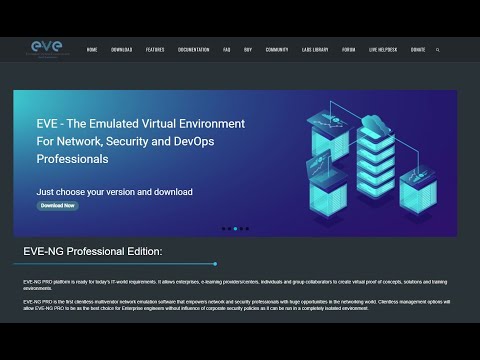This screenshot has height=360, width=480.
Task: Click paragraph starting 'EVE-NG PRO is the first clientless'
Action: click(237, 305)
